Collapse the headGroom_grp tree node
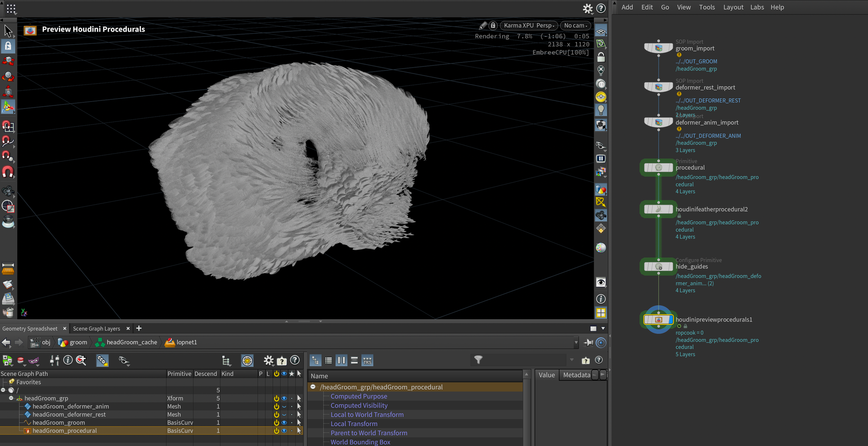 (11, 398)
